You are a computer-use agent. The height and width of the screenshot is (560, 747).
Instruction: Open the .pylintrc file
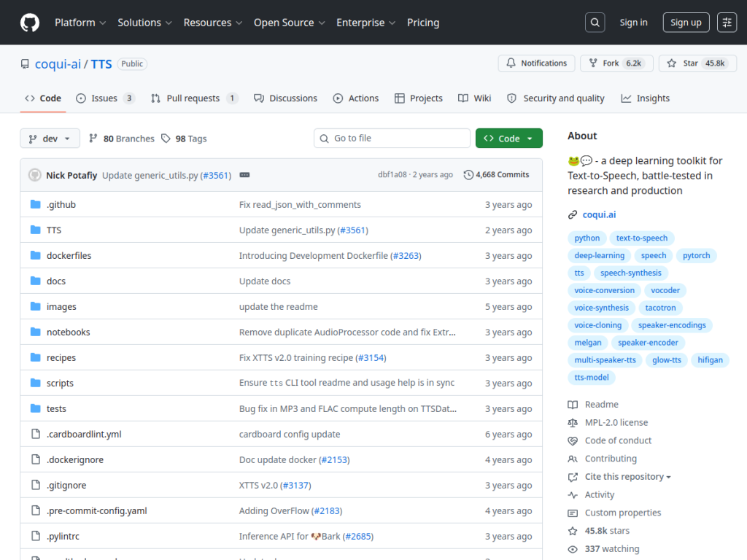(x=63, y=536)
